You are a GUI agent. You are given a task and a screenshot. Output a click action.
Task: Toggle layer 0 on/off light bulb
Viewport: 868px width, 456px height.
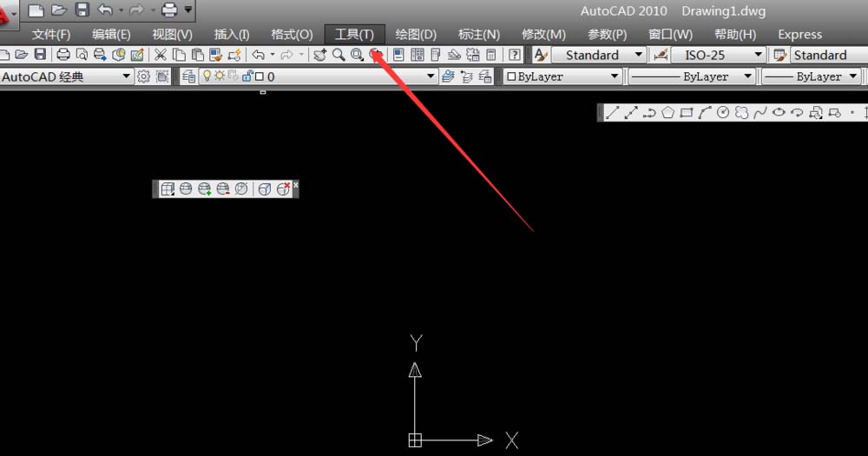coord(207,76)
